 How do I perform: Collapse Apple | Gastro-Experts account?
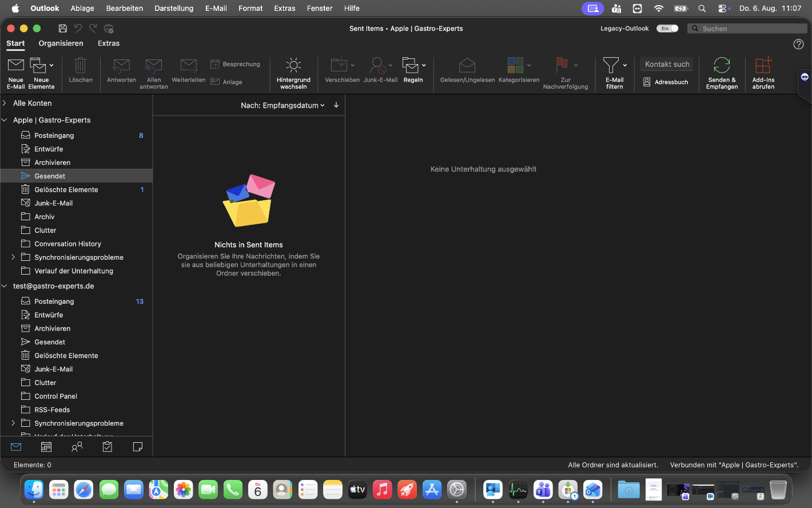[x=5, y=120]
